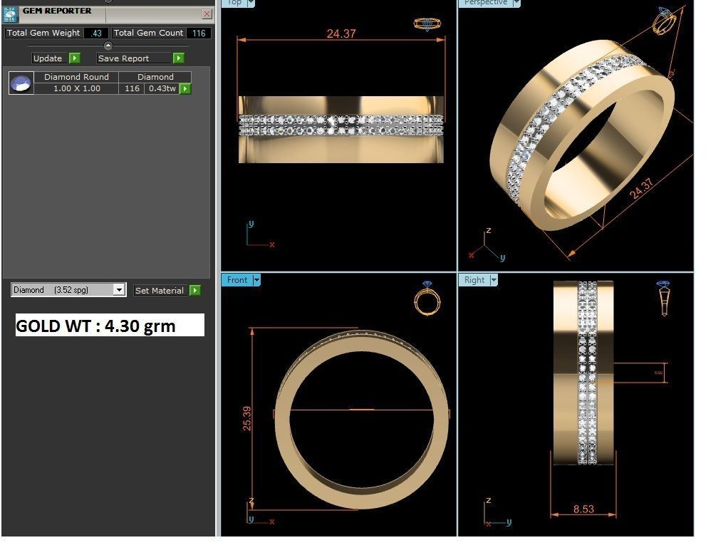Click the 24.37 dimension in Perspective viewport
Viewport: 728px width, 560px height.
[x=641, y=189]
